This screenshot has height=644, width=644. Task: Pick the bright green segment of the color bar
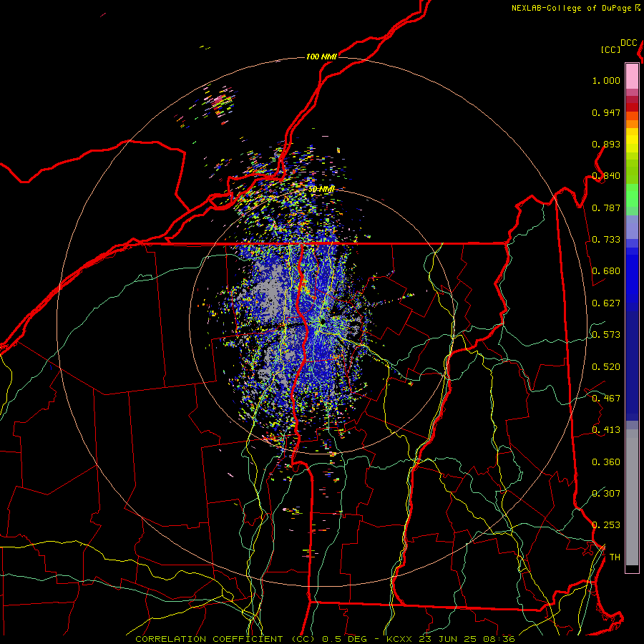pyautogui.click(x=632, y=195)
